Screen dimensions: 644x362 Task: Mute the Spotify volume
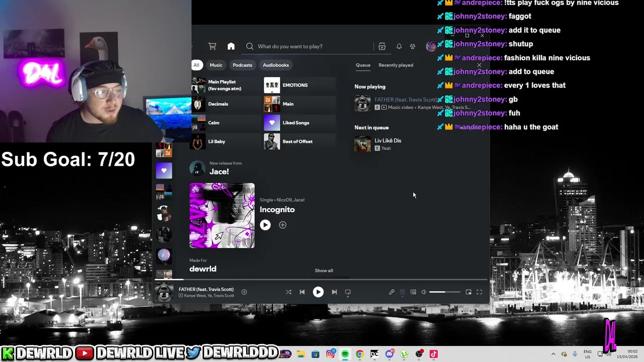click(424, 292)
